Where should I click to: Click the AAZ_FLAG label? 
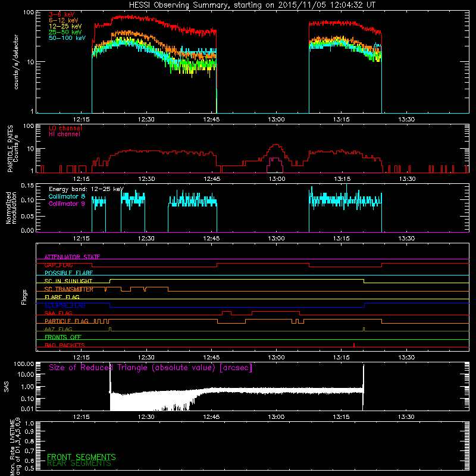click(58, 329)
